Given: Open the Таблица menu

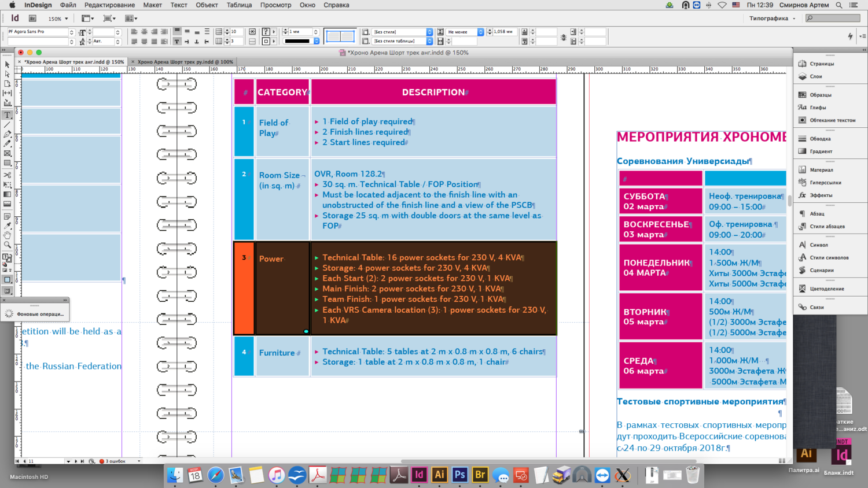Looking at the screenshot, I should pyautogui.click(x=238, y=5).
